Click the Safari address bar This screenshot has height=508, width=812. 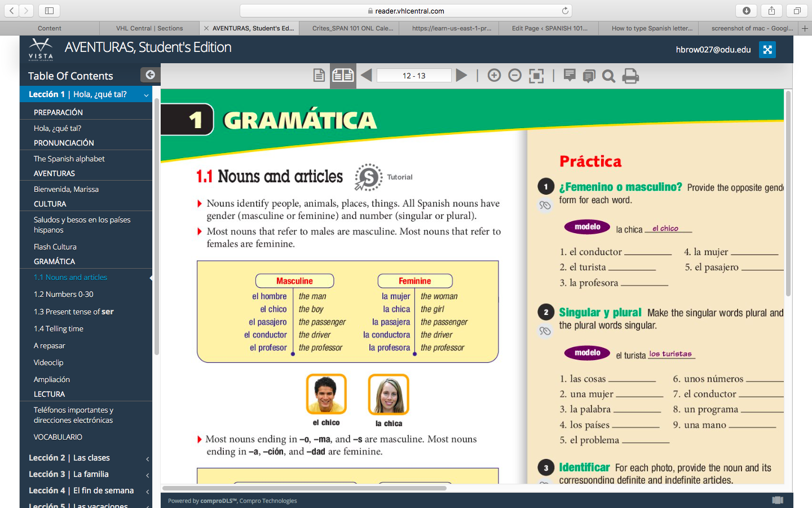coord(406,11)
